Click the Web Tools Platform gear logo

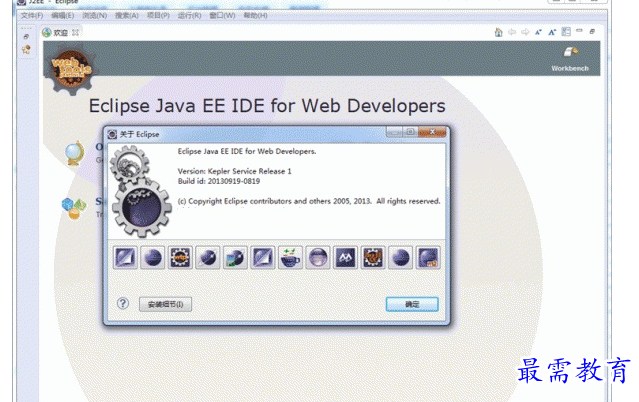tap(71, 71)
